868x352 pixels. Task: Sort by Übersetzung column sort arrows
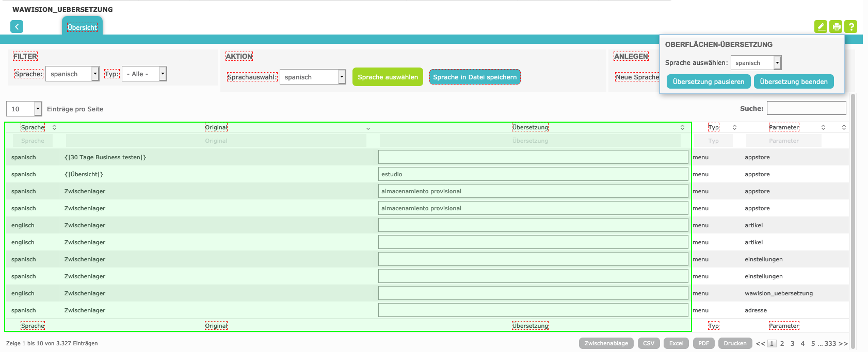(682, 127)
